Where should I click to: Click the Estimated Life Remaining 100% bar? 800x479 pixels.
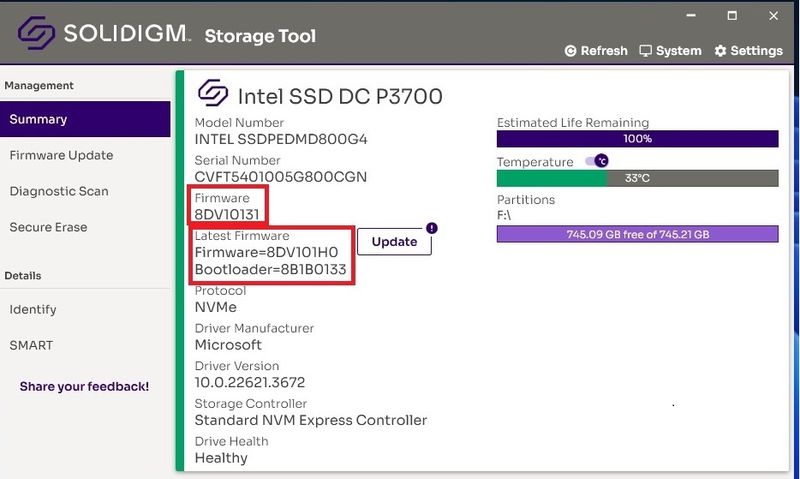click(x=637, y=139)
